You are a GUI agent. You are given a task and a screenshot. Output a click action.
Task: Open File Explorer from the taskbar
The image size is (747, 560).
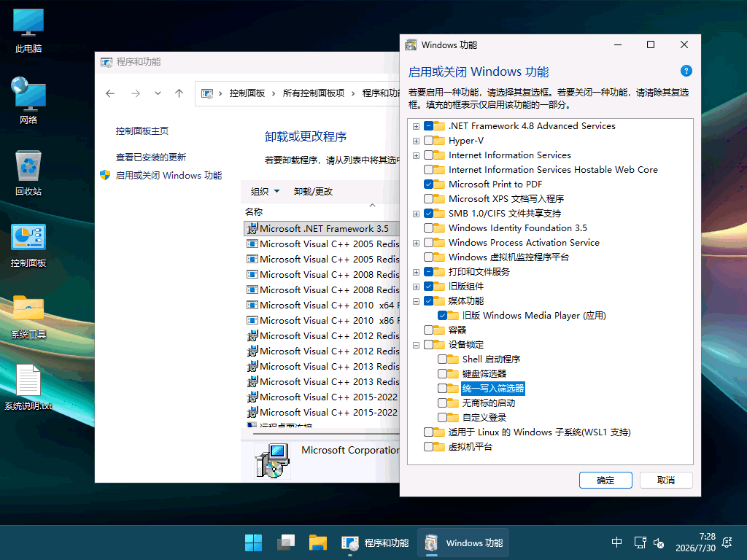[x=318, y=542]
